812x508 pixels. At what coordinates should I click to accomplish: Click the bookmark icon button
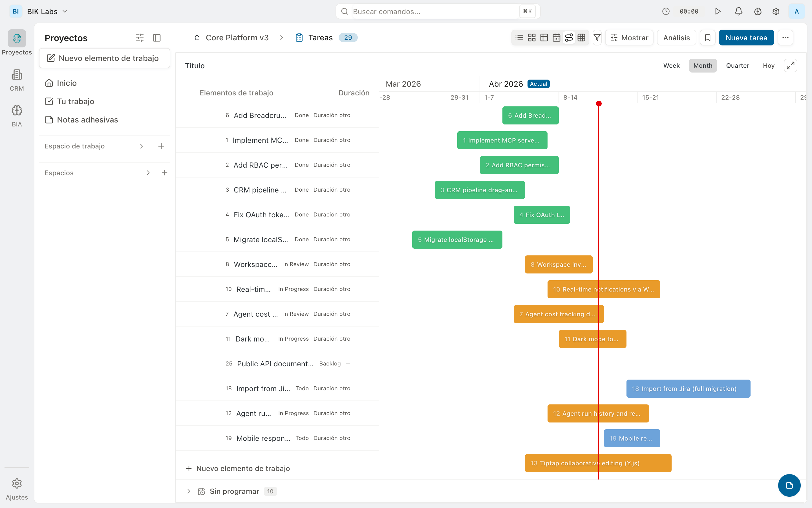[707, 38]
